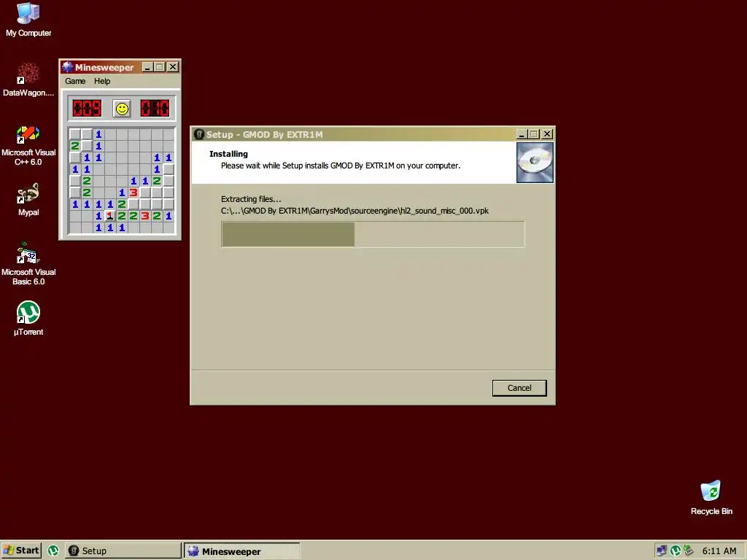Activate the Minesweeper taskbar button
747x560 pixels.
pos(242,551)
